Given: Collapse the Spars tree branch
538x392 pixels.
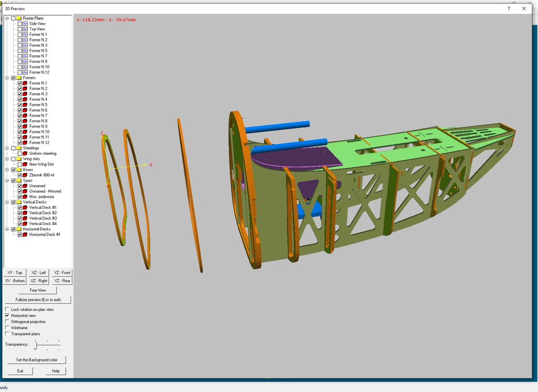Looking at the screenshot, I should pos(7,180).
